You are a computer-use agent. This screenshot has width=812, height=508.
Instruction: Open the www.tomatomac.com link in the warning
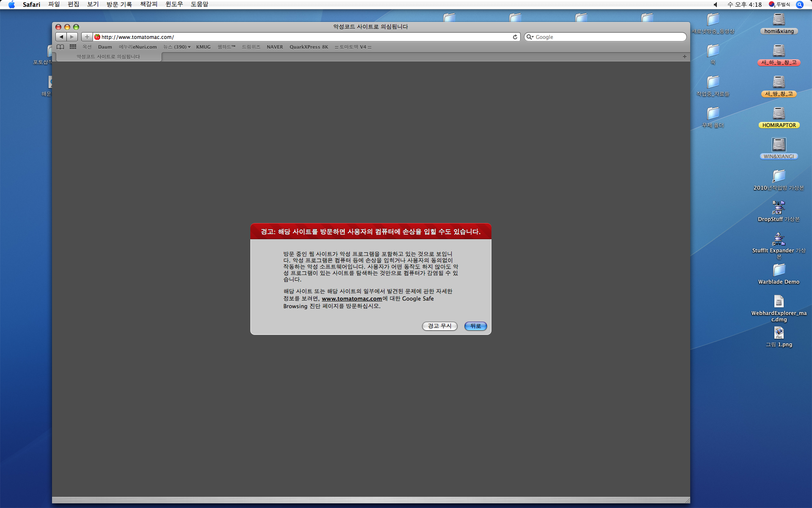click(351, 298)
